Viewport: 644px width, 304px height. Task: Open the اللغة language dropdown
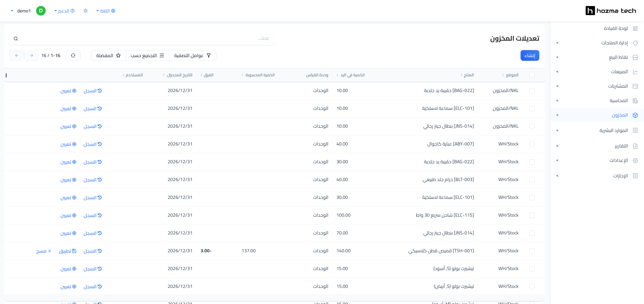[x=106, y=11]
